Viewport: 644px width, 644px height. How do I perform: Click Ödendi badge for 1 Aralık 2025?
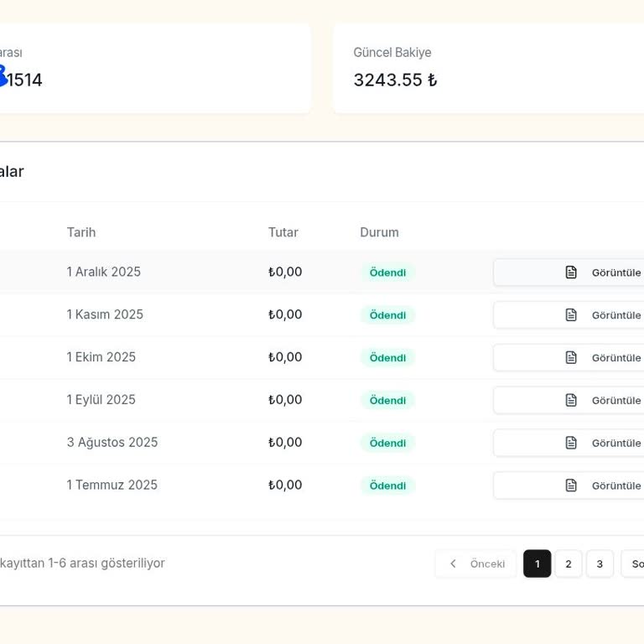[387, 273]
